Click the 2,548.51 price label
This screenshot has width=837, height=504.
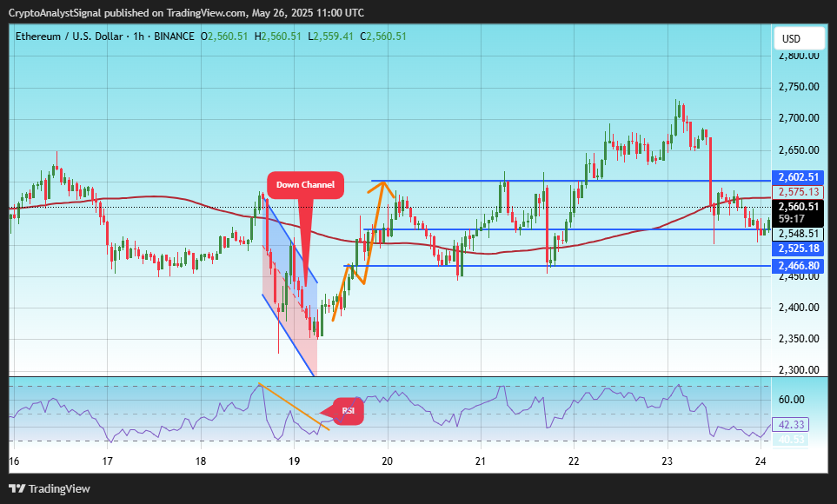tap(798, 234)
